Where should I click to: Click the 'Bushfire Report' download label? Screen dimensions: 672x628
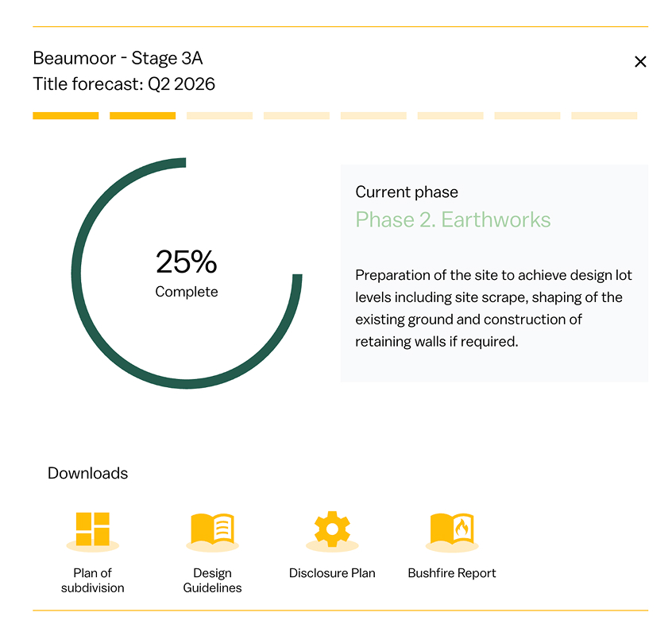coord(452,573)
